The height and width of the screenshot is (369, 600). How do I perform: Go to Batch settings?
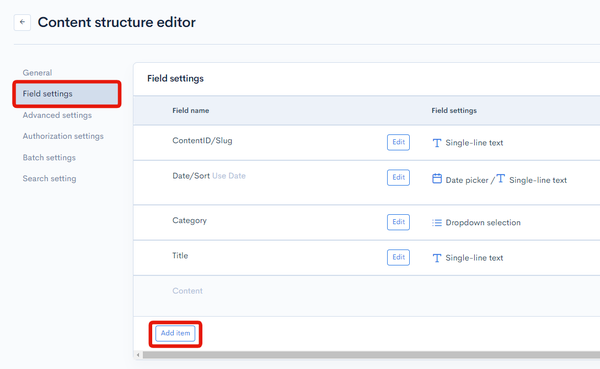(49, 158)
